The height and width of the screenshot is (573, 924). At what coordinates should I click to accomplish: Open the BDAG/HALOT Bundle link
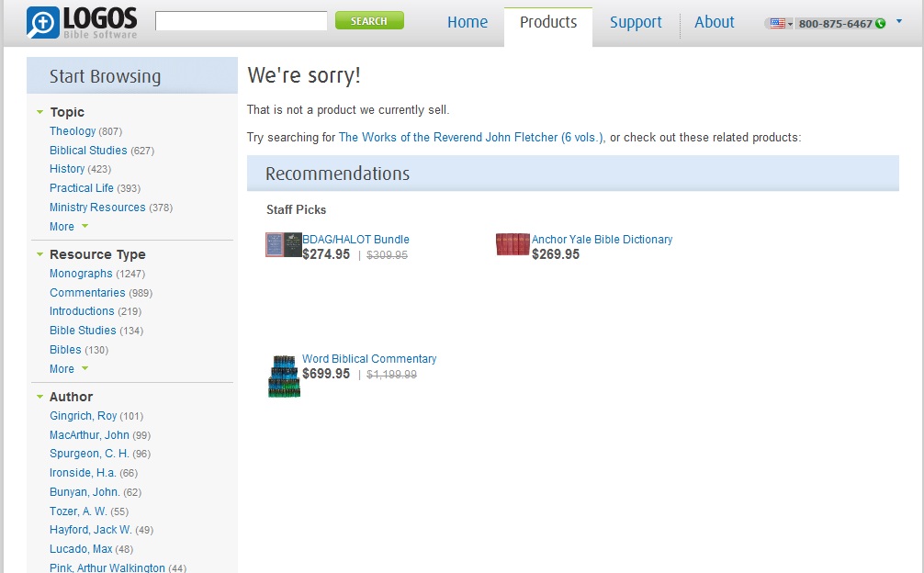(356, 240)
